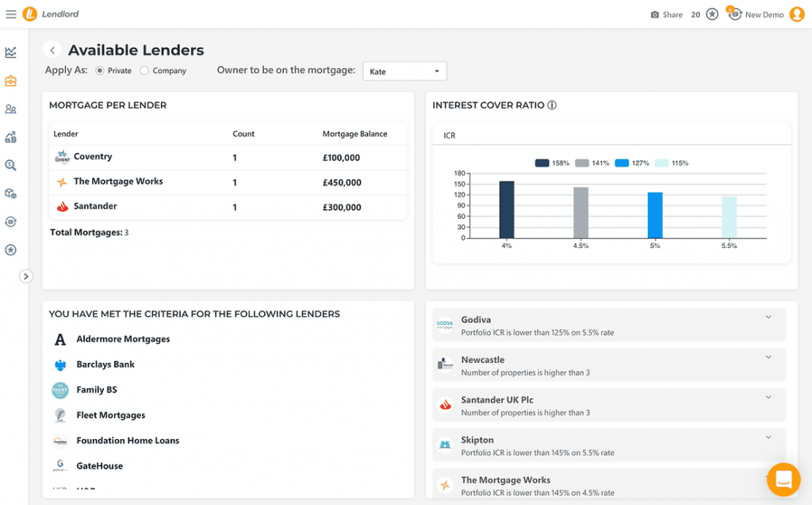Expand the sidebar with arrow button
812x505 pixels.
tap(26, 276)
